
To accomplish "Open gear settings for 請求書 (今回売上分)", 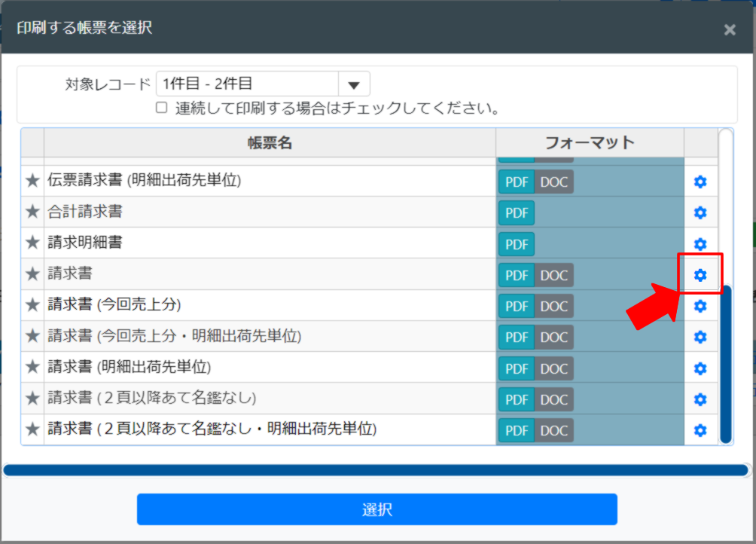I will tap(700, 306).
